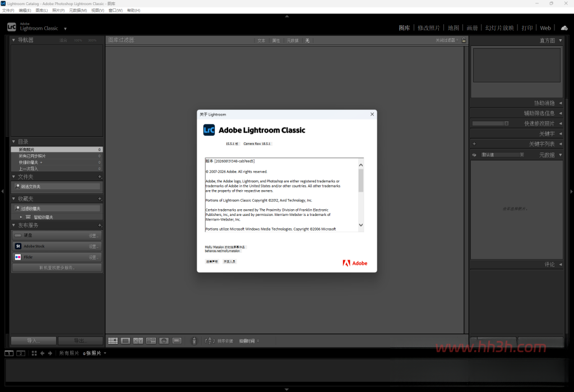Click the main window display button 1
The height and width of the screenshot is (392, 574).
point(9,353)
